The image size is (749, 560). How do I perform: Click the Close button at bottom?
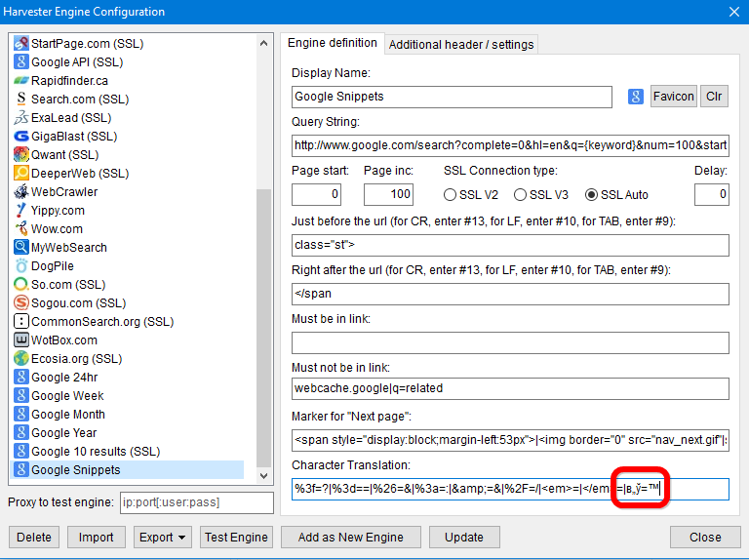pos(705,538)
